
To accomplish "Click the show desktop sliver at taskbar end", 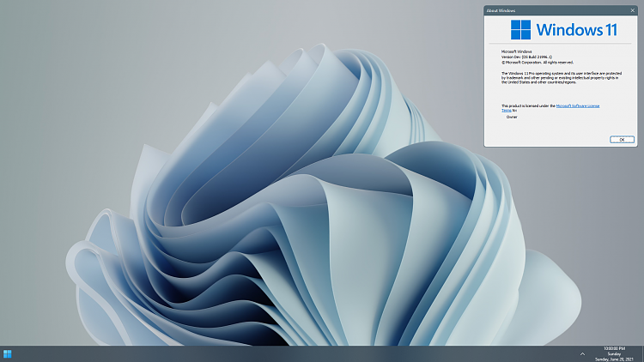I will point(642,353).
